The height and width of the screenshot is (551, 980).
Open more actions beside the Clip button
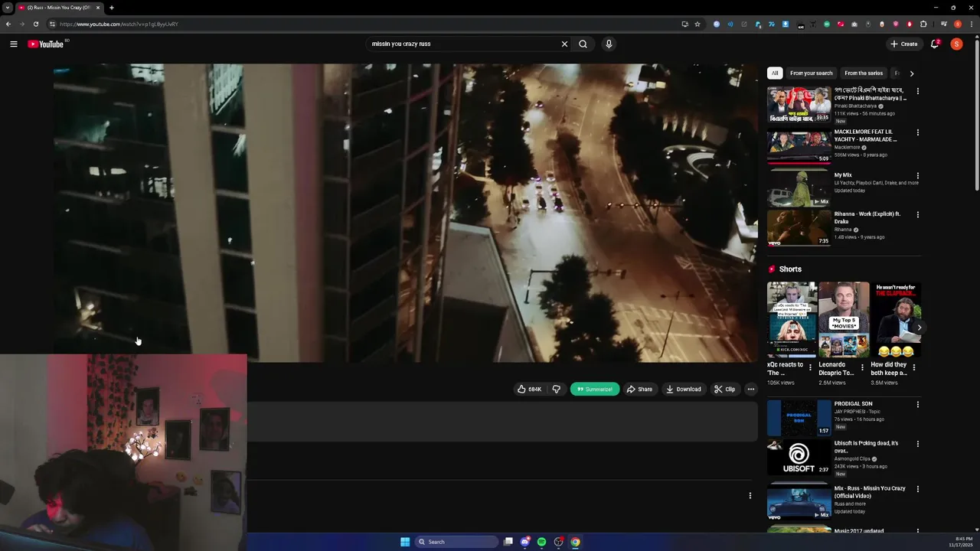tap(750, 389)
